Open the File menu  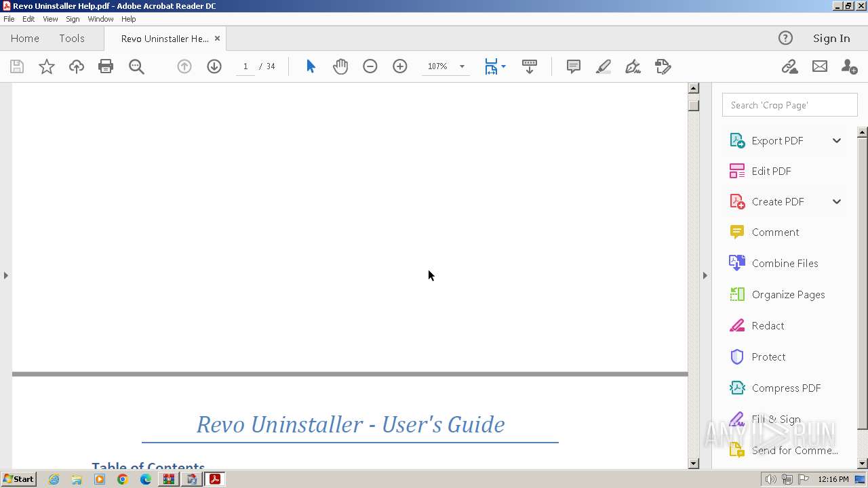click(9, 19)
